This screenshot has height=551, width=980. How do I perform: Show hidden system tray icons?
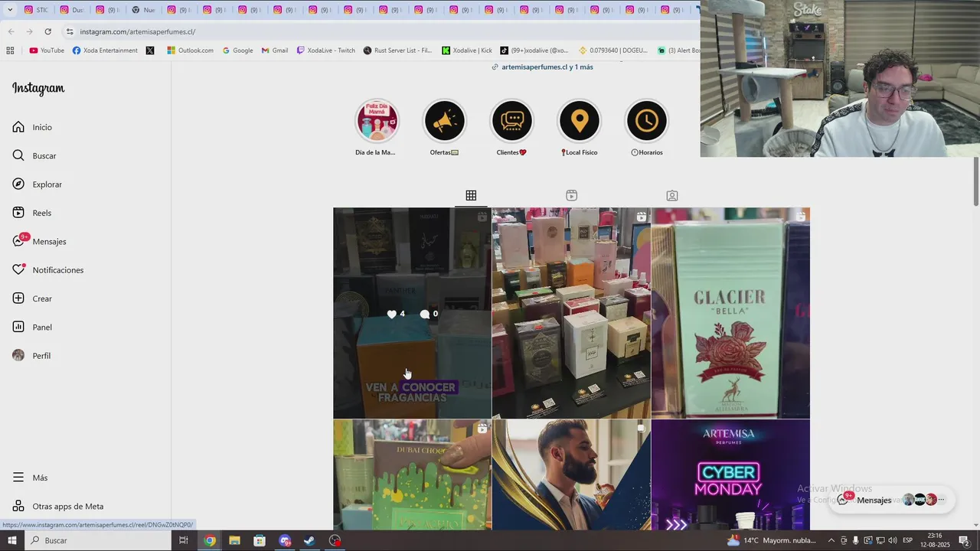click(831, 540)
